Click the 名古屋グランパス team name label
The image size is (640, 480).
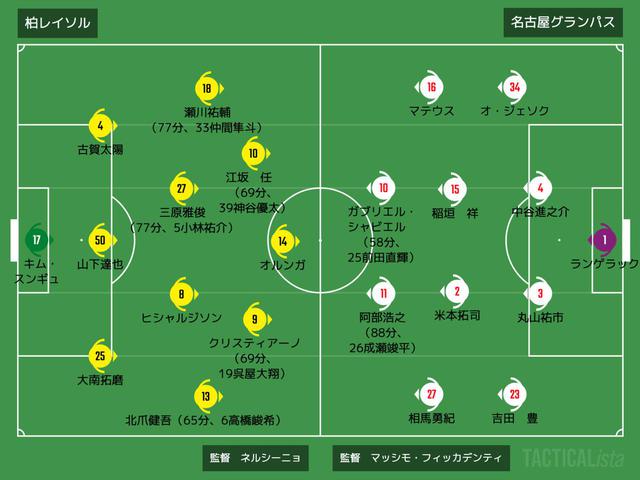pyautogui.click(x=563, y=22)
